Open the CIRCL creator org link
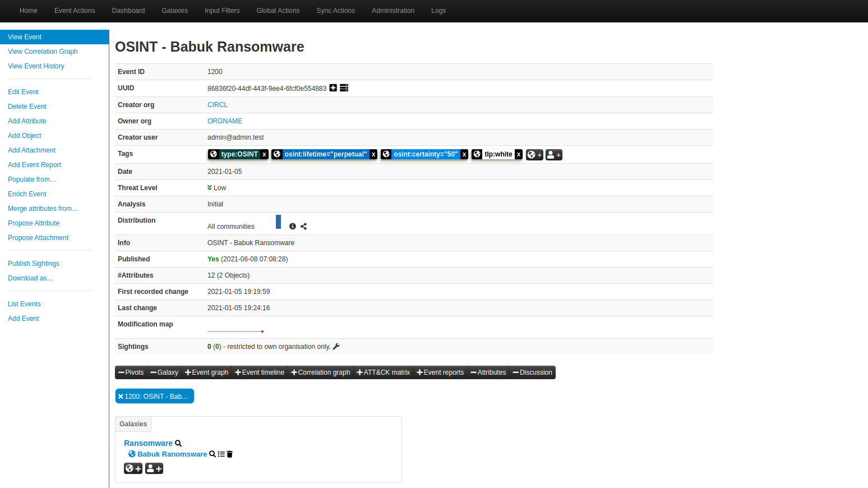The height and width of the screenshot is (488, 868). coord(218,105)
